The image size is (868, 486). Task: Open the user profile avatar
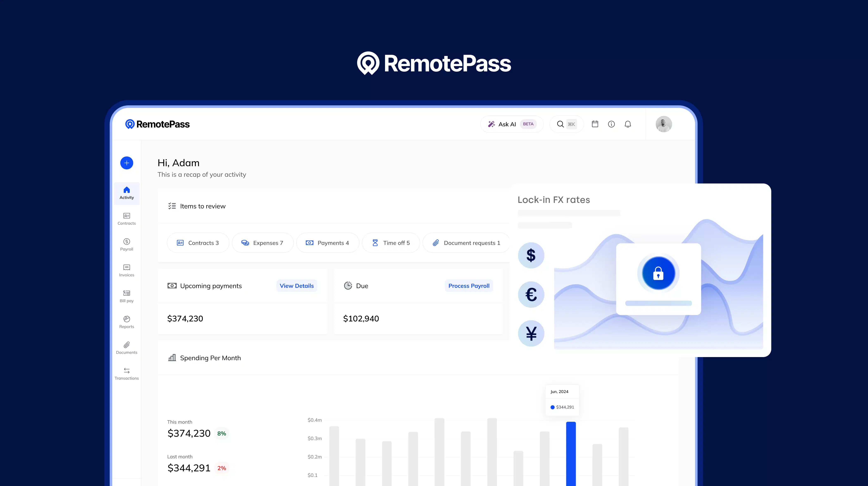(663, 124)
